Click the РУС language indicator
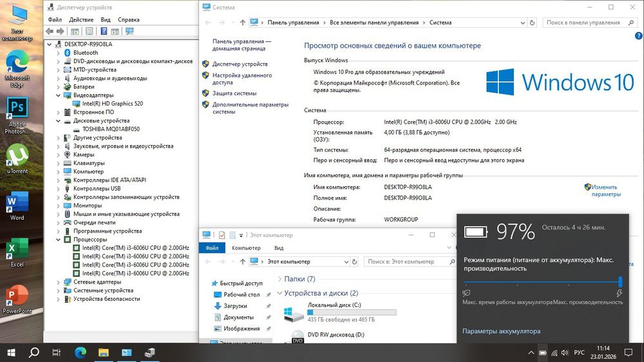 (579, 352)
